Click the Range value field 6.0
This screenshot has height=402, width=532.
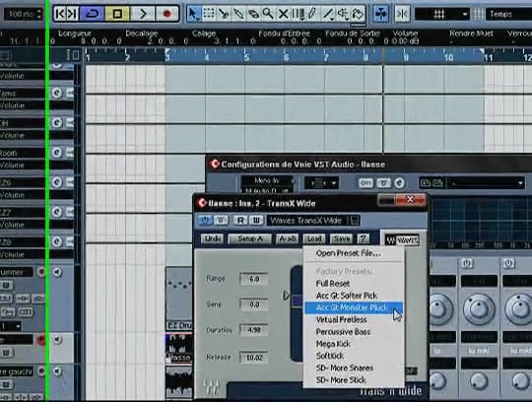pos(254,279)
